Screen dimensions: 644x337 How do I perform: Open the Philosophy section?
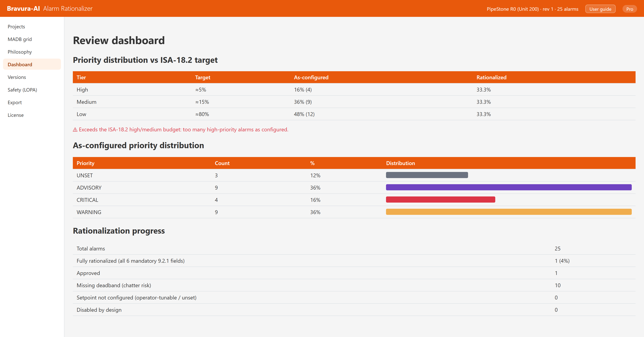(x=32, y=52)
